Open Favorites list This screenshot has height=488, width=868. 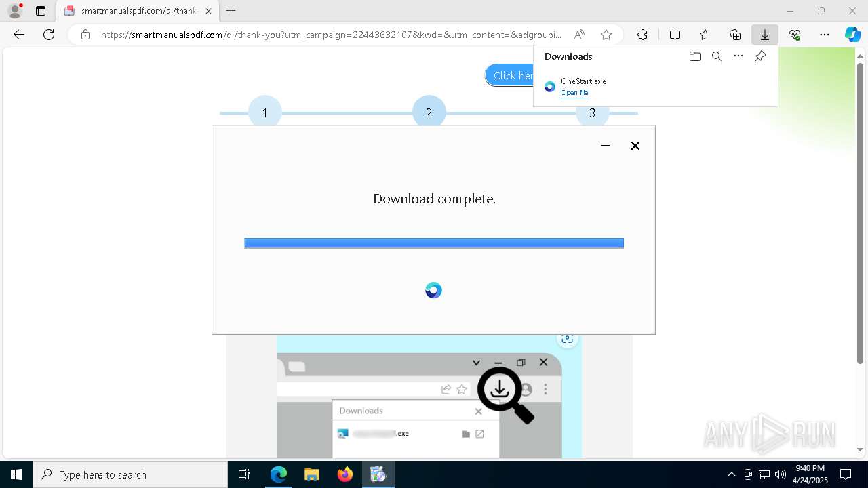click(705, 35)
